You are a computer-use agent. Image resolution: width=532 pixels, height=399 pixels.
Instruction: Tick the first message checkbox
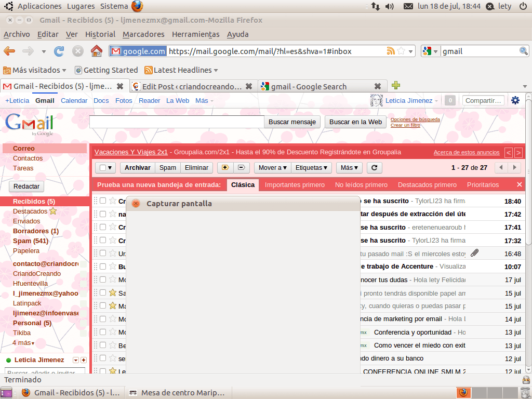point(103,201)
